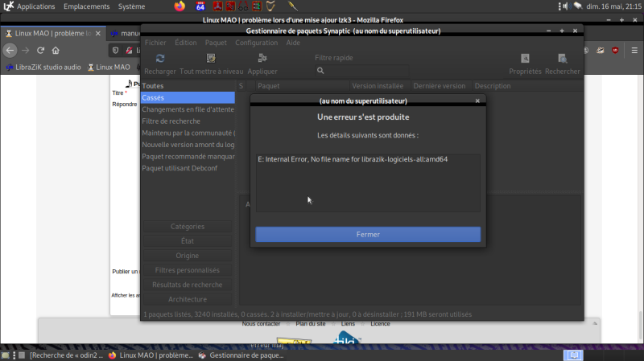Select Paquet utilisant Debconf filter
This screenshot has width=644, height=361.
pyautogui.click(x=188, y=168)
